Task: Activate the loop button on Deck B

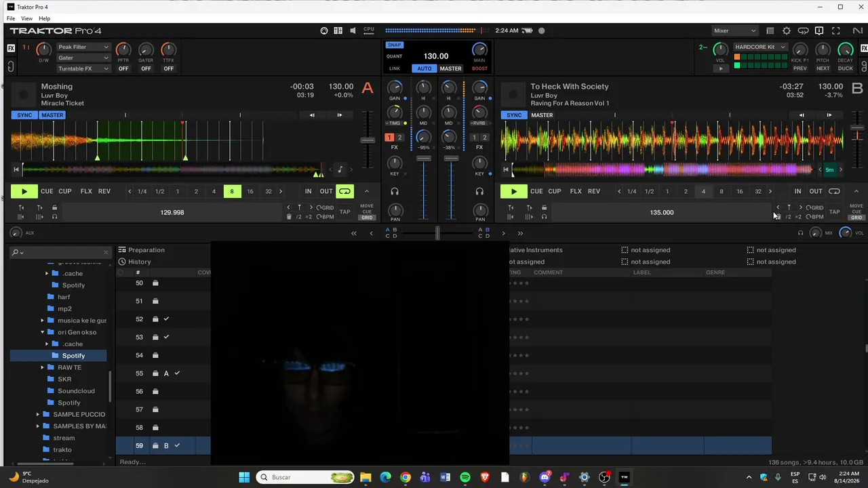Action: point(835,191)
